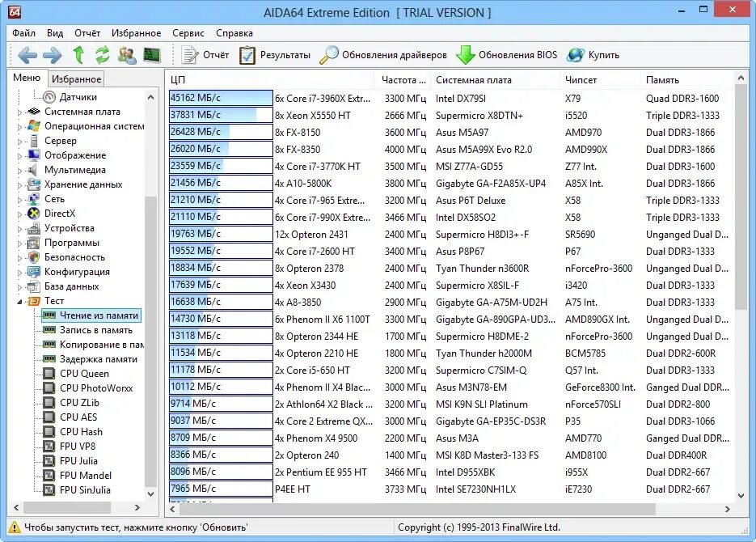Click the 45162 МБ/с result bar
756x542 pixels.
pyautogui.click(x=221, y=98)
